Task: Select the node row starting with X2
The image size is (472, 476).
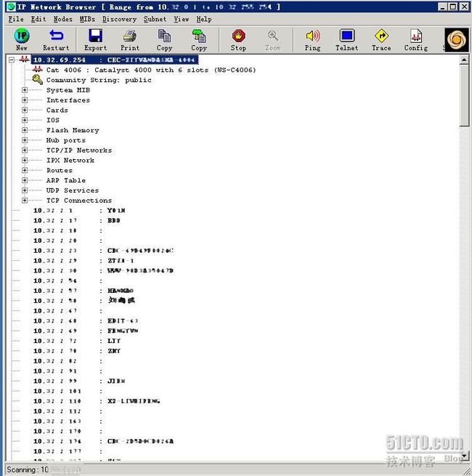Action: click(x=97, y=400)
